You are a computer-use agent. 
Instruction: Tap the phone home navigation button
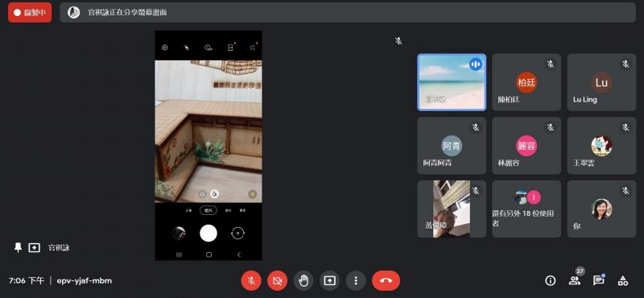[208, 255]
